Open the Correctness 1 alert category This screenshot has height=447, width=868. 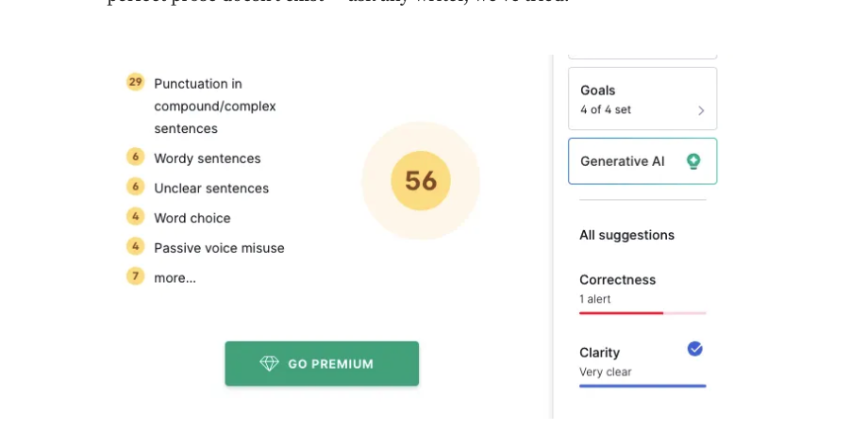point(643,294)
